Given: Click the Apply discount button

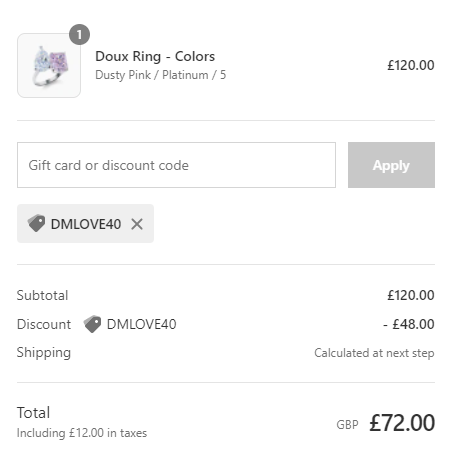Looking at the screenshot, I should (391, 165).
